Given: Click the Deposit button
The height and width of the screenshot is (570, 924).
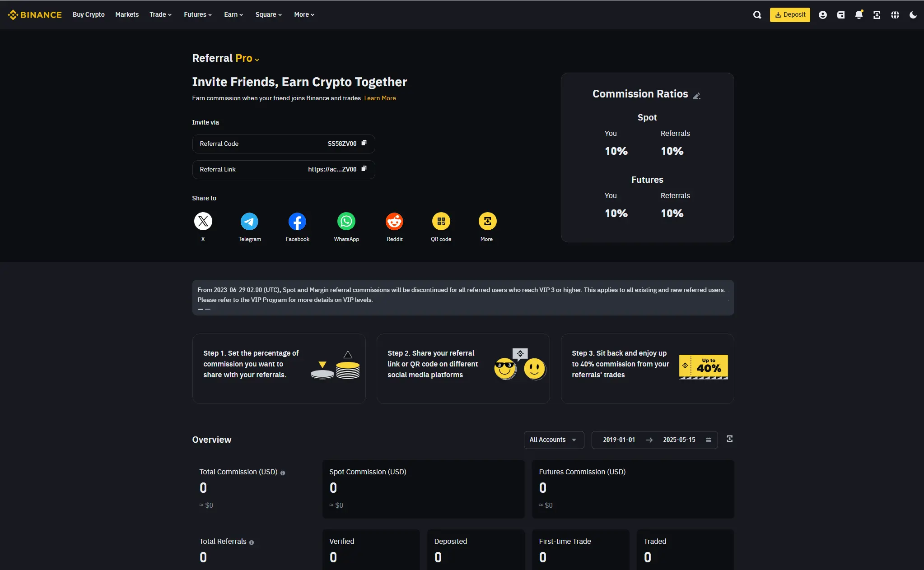Looking at the screenshot, I should point(790,15).
